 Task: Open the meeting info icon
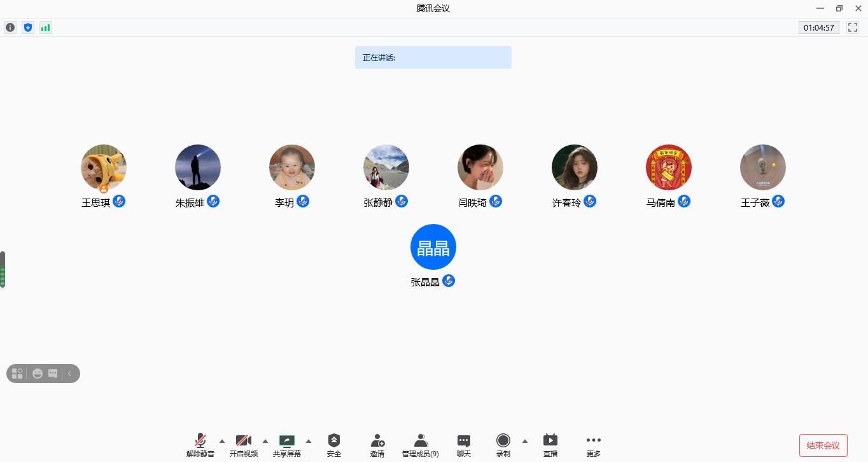(x=10, y=27)
